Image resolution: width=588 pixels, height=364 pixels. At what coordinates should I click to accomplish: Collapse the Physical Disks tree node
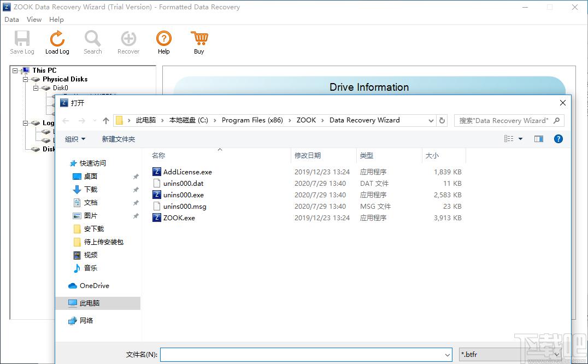[25, 79]
